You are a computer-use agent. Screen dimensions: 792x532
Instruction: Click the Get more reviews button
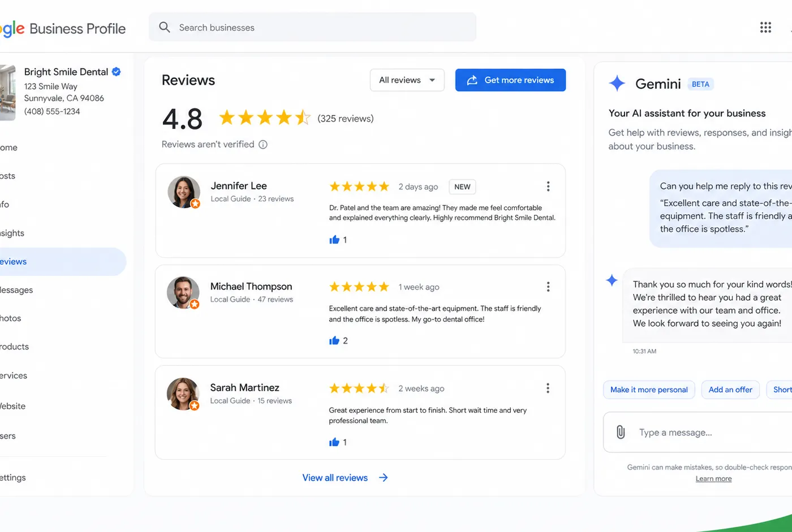coord(510,80)
